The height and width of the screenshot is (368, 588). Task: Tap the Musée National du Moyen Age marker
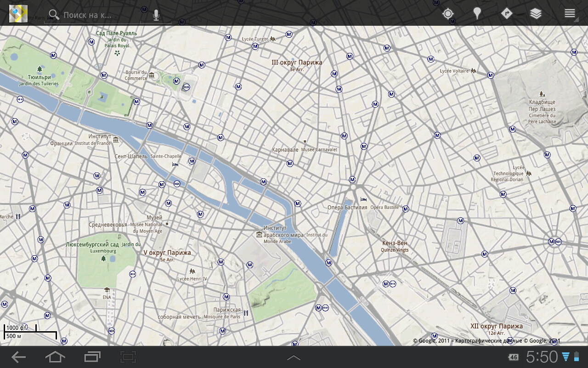coord(167,224)
